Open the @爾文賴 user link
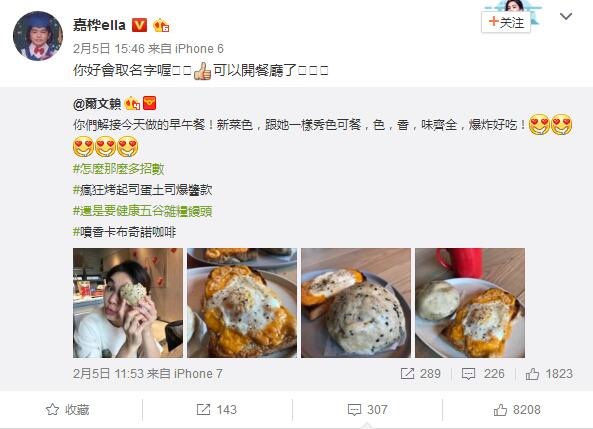Image resolution: width=593 pixels, height=429 pixels. pos(97,104)
